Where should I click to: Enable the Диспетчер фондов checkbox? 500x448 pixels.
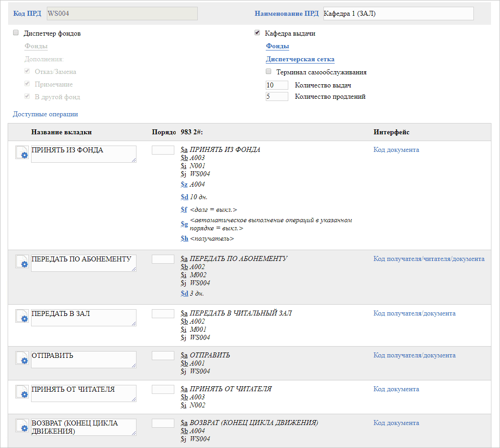(x=16, y=33)
